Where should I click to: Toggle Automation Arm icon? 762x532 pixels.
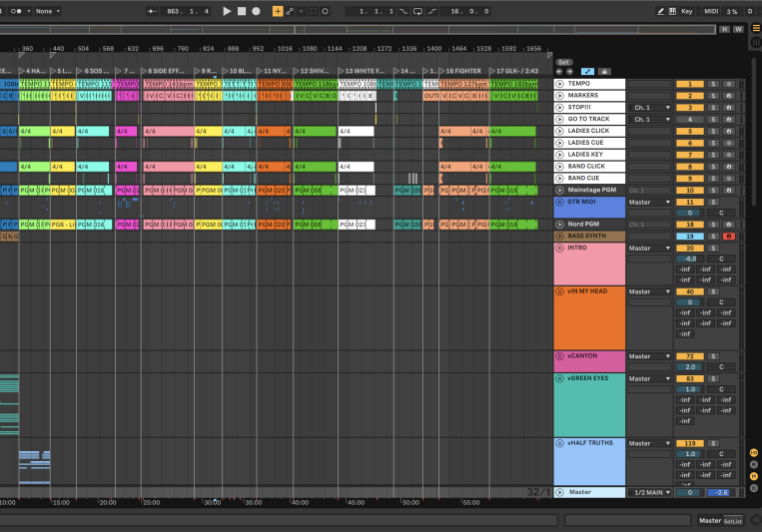tap(290, 11)
